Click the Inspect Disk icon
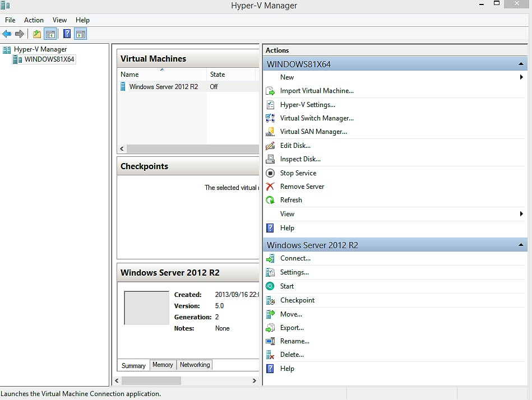Screen dimensions: 532x400 (x=270, y=159)
